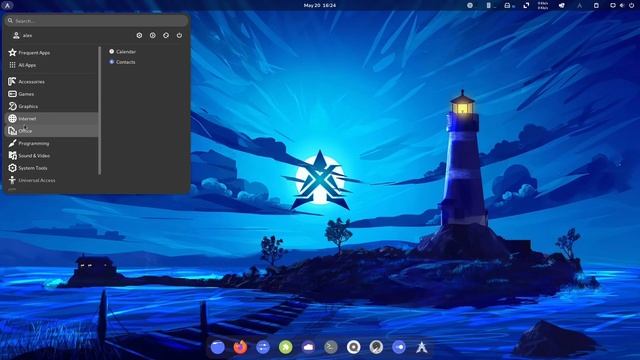Click the icon just left of menu power icon
640x360 pixels.
coord(166,36)
